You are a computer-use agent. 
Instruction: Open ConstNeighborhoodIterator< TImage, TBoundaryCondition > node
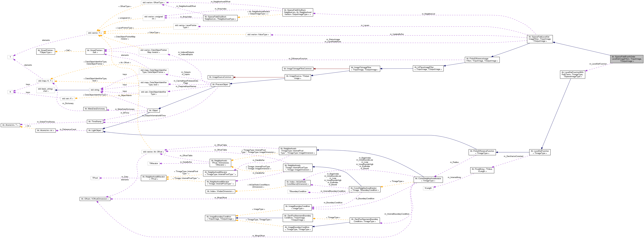(364, 189)
